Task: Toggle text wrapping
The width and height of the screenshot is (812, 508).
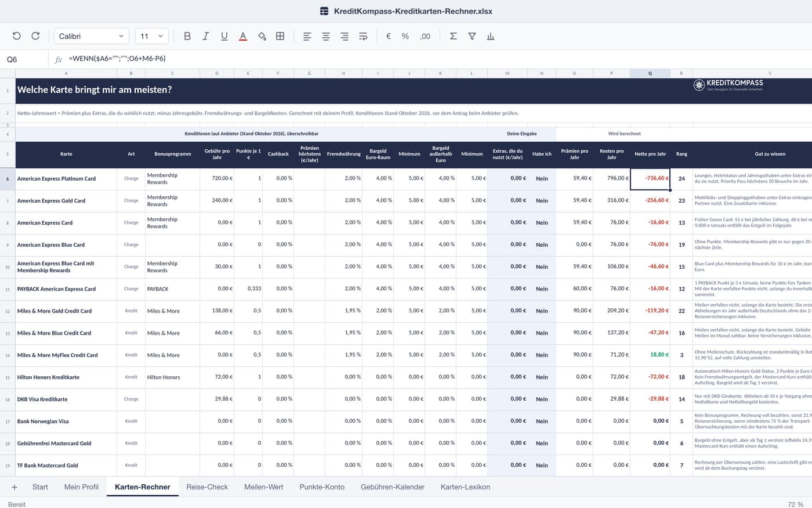Action: pos(363,36)
